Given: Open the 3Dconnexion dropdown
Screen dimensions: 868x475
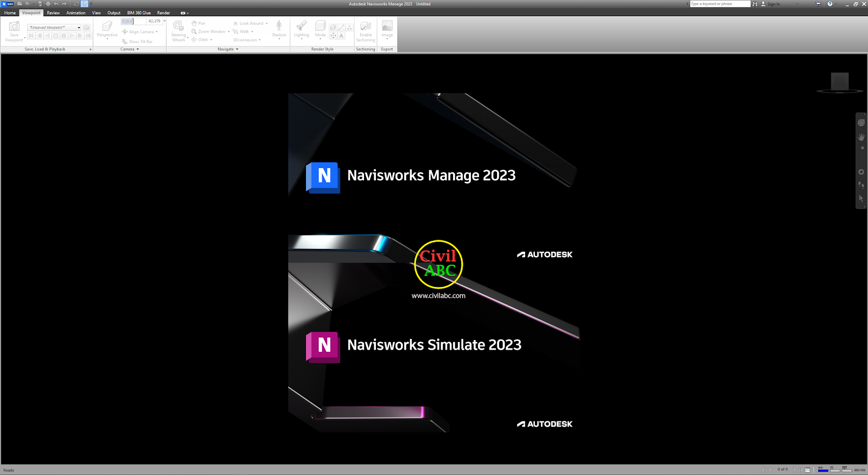Looking at the screenshot, I should [x=259, y=40].
